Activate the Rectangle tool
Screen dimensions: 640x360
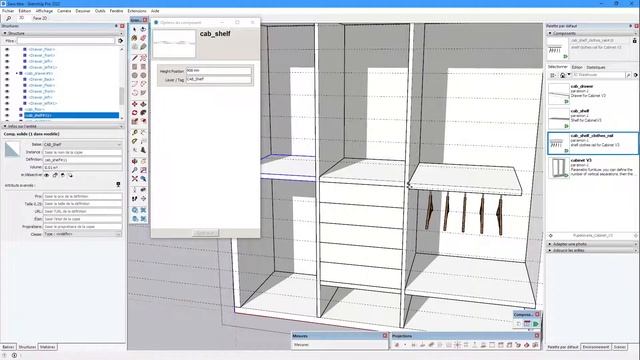[x=135, y=67]
